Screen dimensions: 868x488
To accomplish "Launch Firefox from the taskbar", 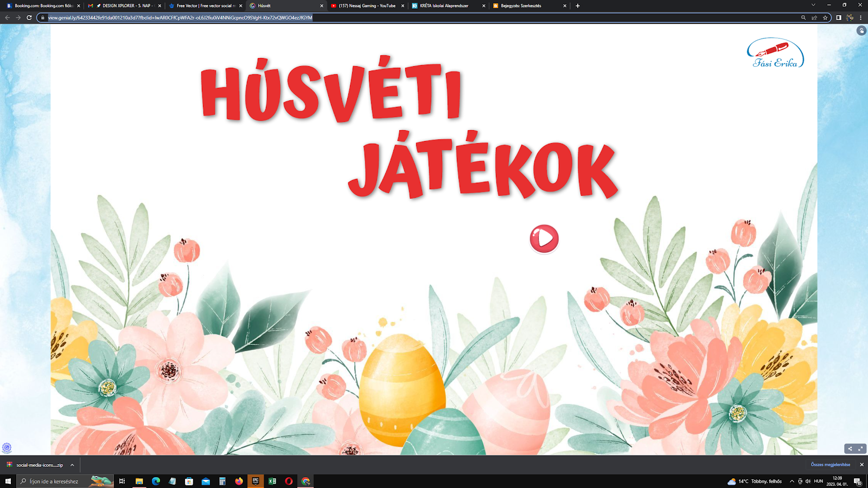I will point(239,481).
